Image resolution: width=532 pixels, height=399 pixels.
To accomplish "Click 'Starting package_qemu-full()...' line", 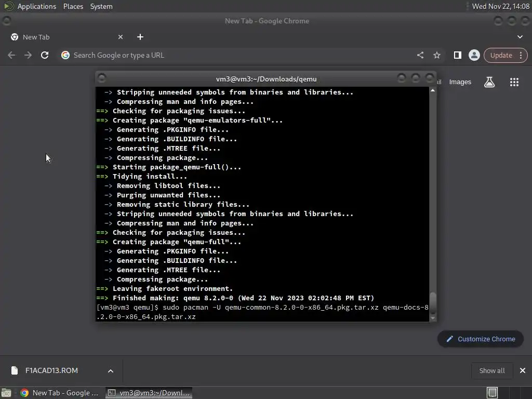I will (x=169, y=167).
